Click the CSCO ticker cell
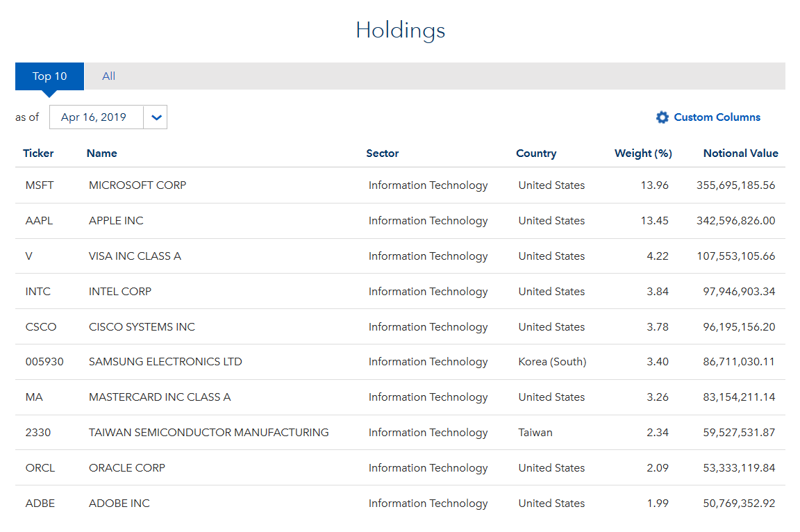 tap(41, 326)
